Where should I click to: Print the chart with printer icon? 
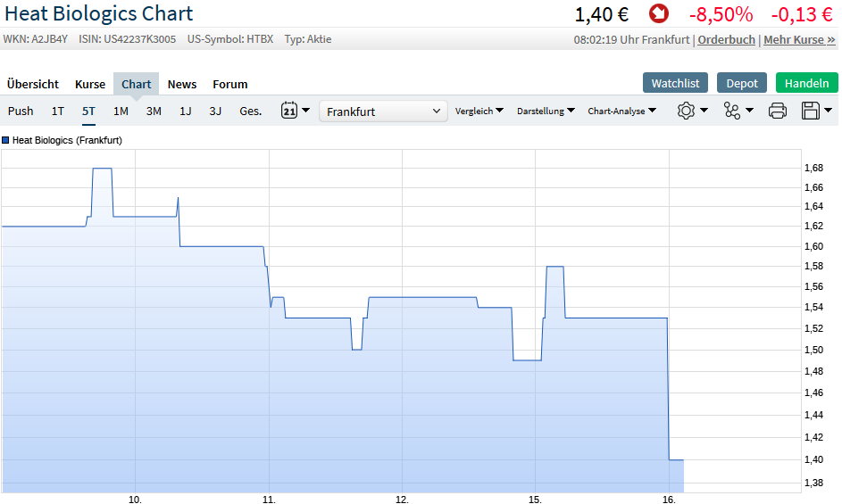[777, 111]
